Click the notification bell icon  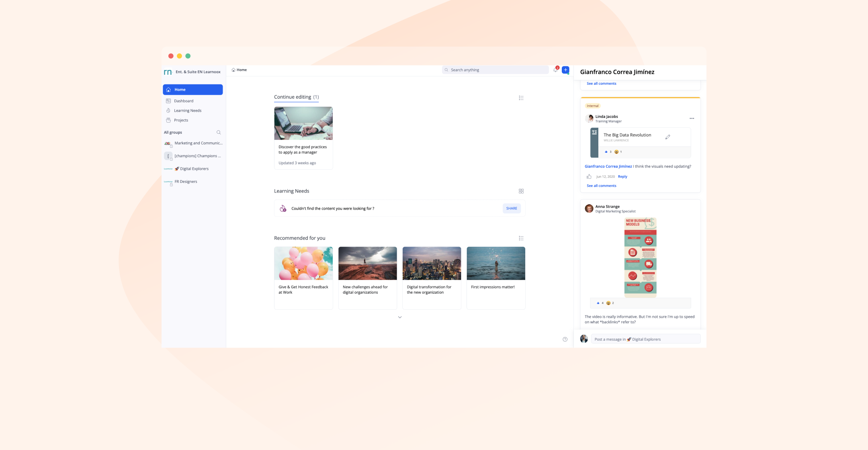click(x=555, y=70)
